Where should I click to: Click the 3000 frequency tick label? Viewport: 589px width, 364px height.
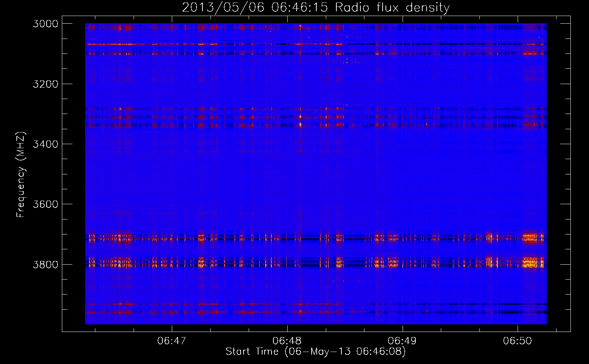click(x=46, y=24)
